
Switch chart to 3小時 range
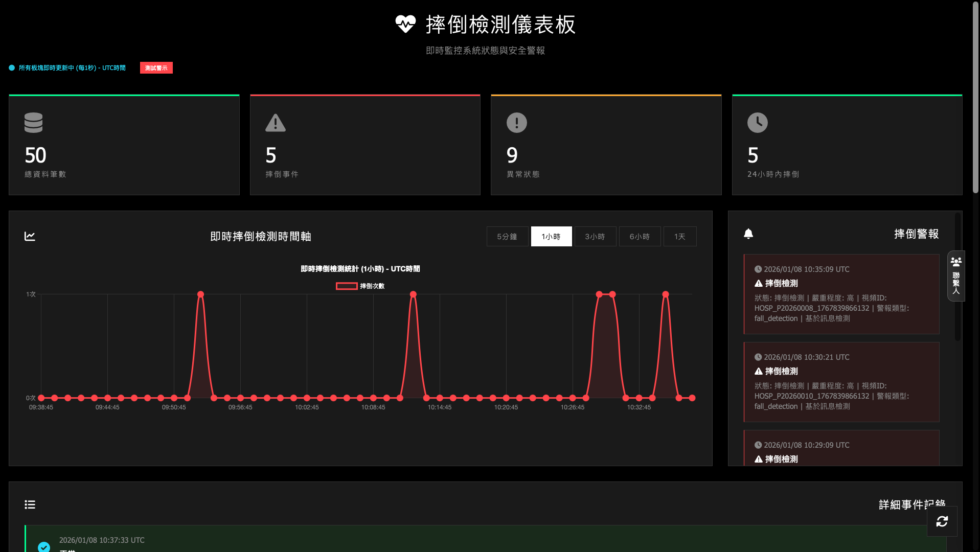pos(595,237)
